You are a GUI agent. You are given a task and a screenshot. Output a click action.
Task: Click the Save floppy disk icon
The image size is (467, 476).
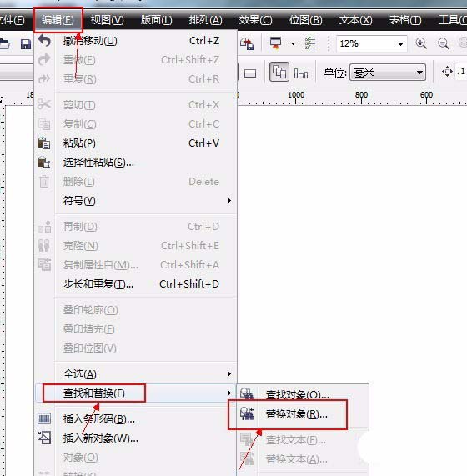click(26, 44)
